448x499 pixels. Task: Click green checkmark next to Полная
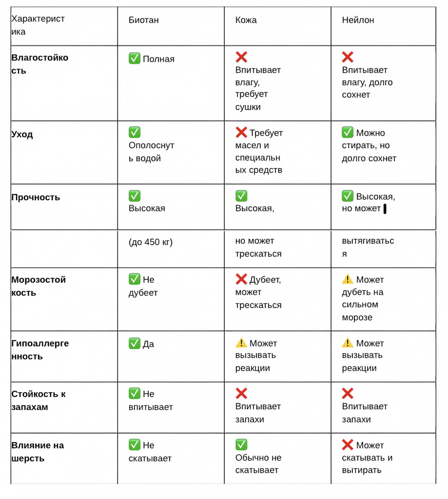pyautogui.click(x=135, y=58)
